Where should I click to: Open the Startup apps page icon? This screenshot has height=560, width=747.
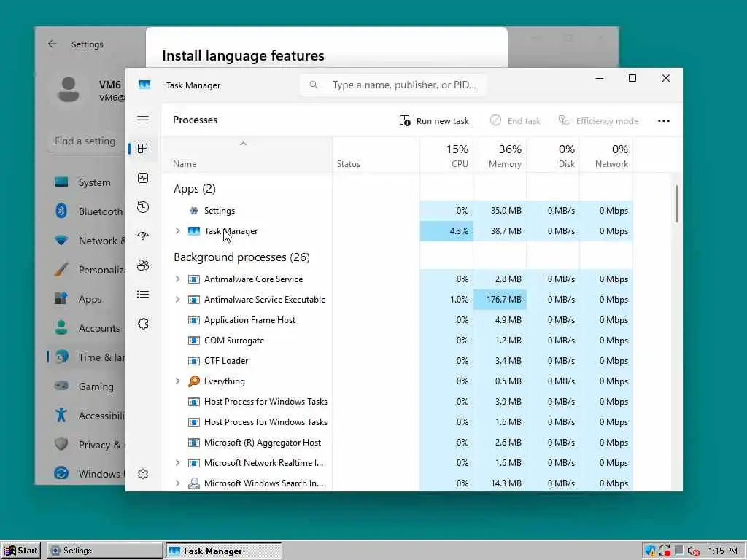[143, 236]
